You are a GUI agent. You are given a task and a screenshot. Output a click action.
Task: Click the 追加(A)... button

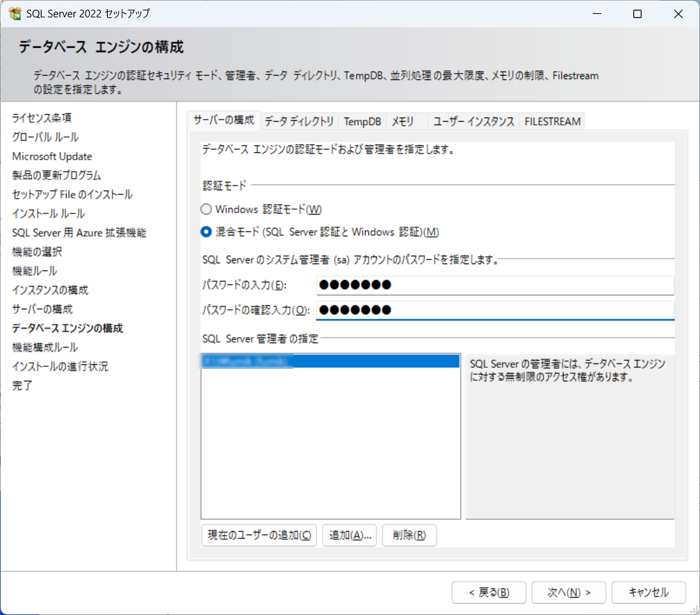pos(349,535)
